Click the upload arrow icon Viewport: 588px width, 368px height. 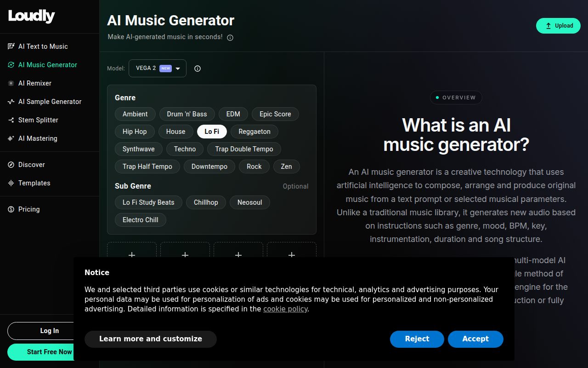point(548,26)
